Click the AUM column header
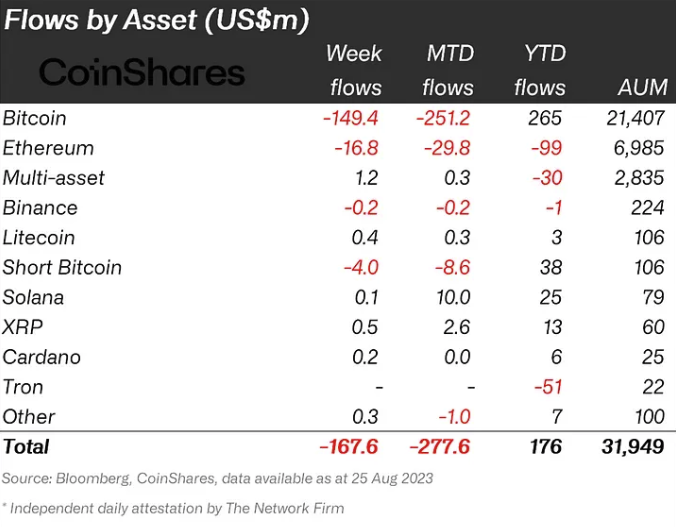Viewport: 676px width, 527px height. pyautogui.click(x=641, y=87)
